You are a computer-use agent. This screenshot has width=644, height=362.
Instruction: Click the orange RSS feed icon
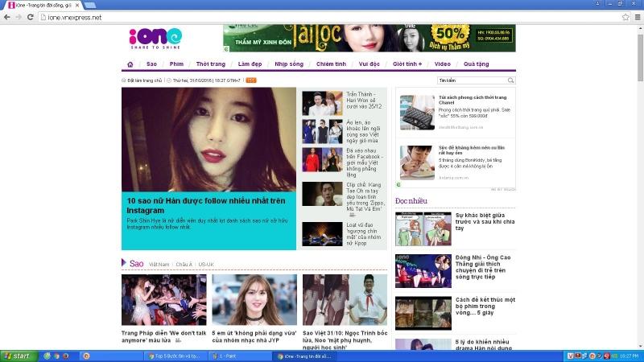point(251,80)
